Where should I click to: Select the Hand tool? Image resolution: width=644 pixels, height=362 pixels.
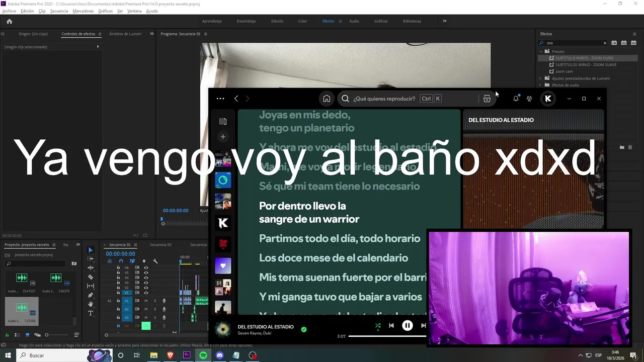pos(91,304)
